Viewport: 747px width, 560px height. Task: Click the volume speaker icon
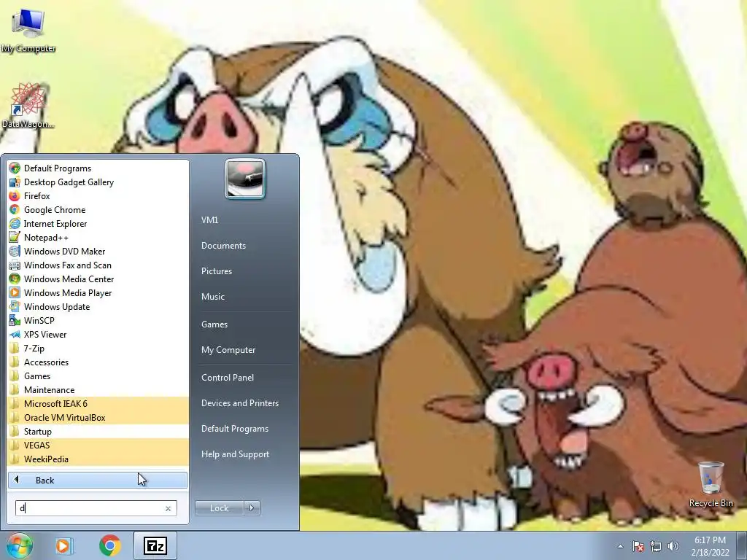pyautogui.click(x=673, y=546)
